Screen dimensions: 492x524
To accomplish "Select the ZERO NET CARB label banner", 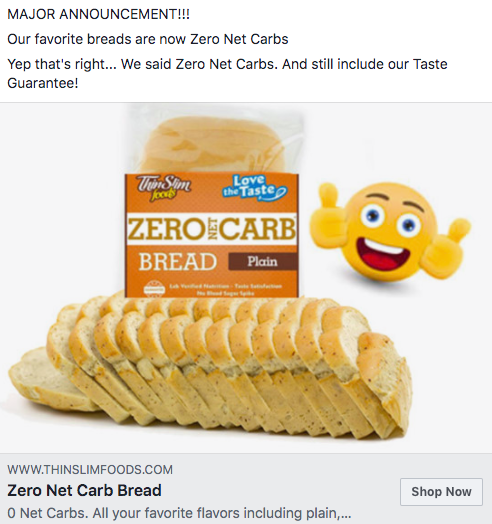I will pyautogui.click(x=212, y=229).
